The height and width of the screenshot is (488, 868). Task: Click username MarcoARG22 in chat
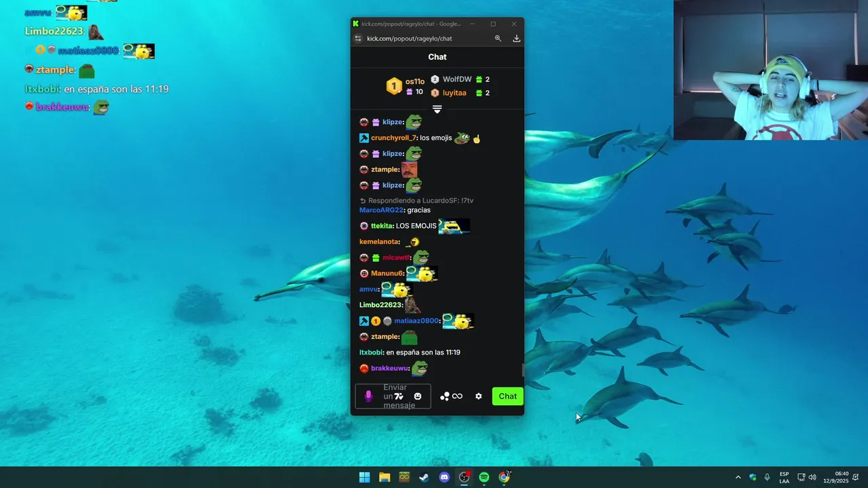coord(382,210)
